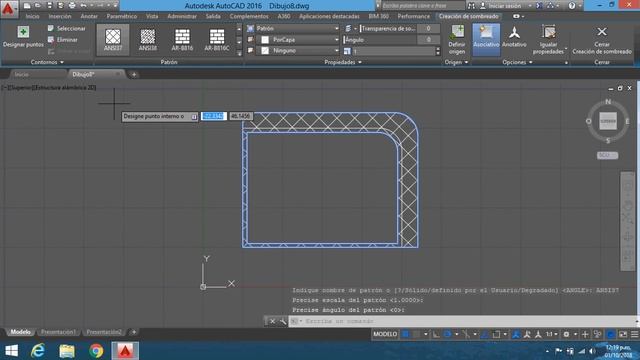Image resolution: width=640 pixels, height=360 pixels.
Task: Click the New drawing icon in quick access toolbar
Action: coord(27,6)
